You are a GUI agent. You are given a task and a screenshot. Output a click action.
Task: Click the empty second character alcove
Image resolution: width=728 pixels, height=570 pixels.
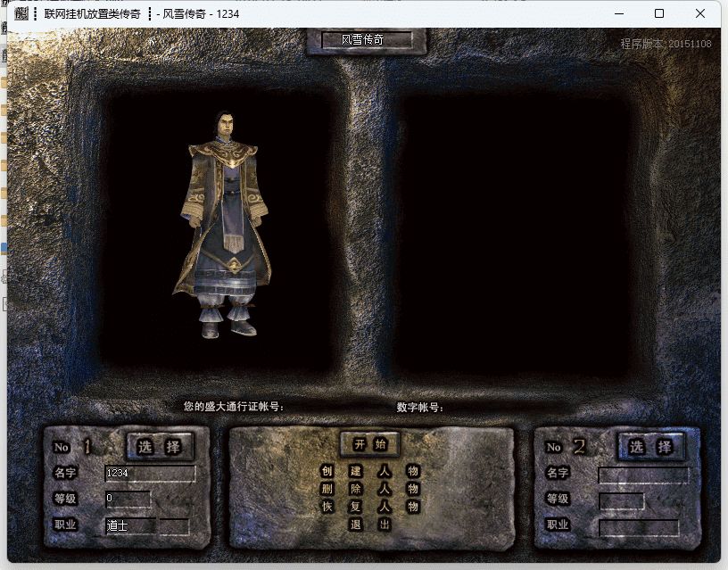tap(517, 232)
